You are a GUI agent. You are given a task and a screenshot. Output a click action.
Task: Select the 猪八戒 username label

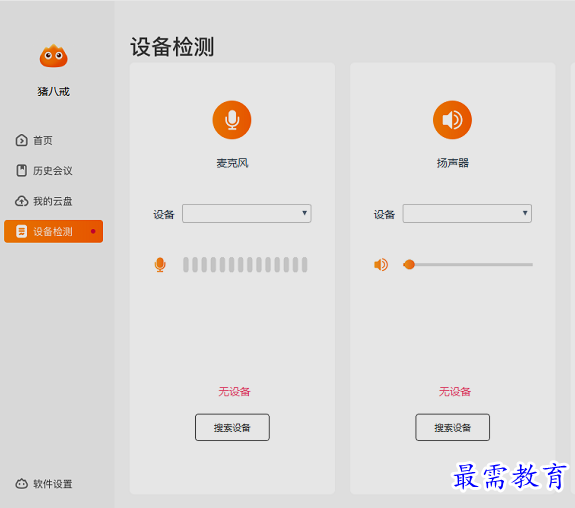click(x=54, y=91)
